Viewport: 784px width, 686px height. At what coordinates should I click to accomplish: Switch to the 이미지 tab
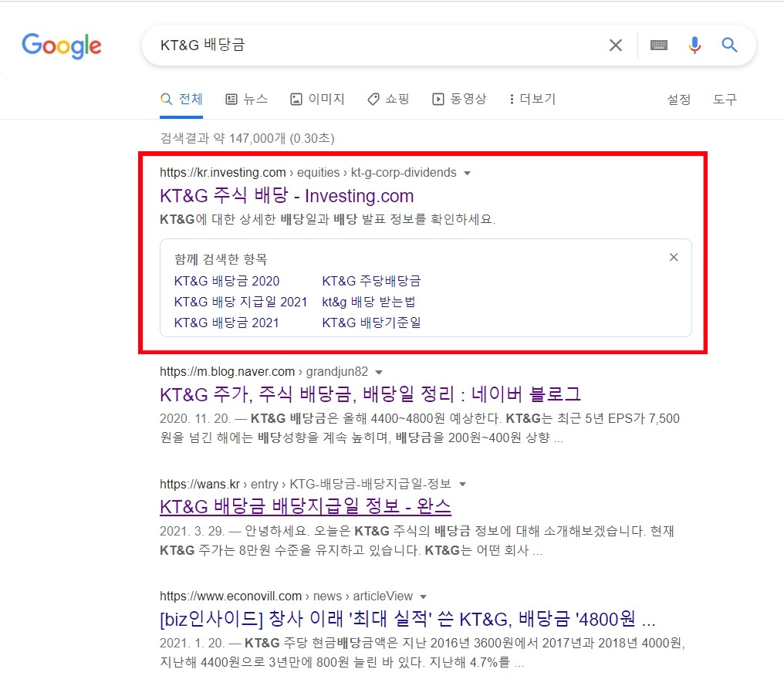point(317,99)
